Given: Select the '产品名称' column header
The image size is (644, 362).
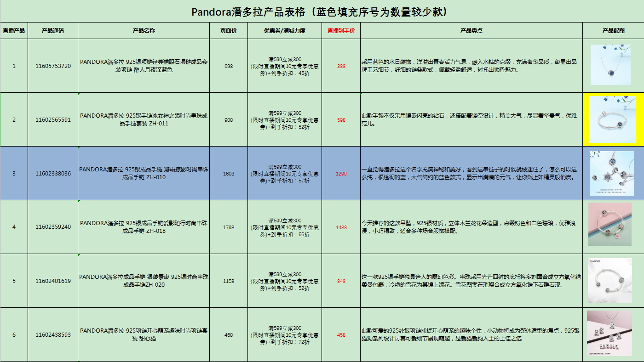Looking at the screenshot, I should click(x=144, y=31).
